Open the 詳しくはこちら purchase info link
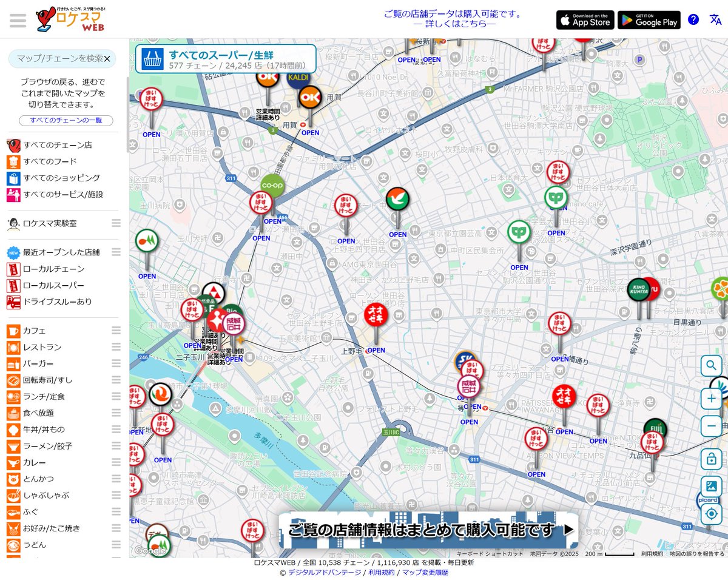Screen dimensions: 728x580 pos(454,24)
